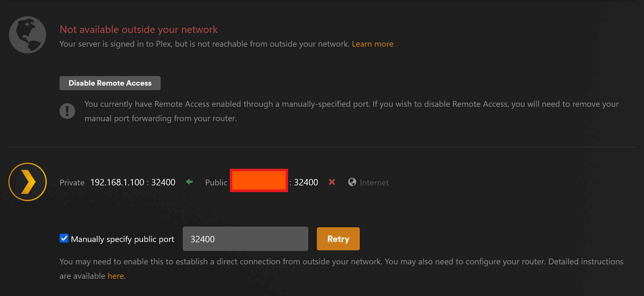Click the large globe status icon
Viewport: 644px width, 296px height.
pyautogui.click(x=28, y=35)
